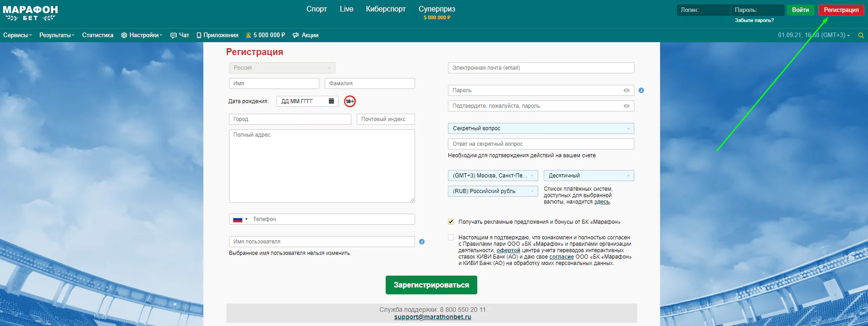This screenshot has height=326, width=868.
Task: Open the phone country flag selector
Action: pos(240,219)
